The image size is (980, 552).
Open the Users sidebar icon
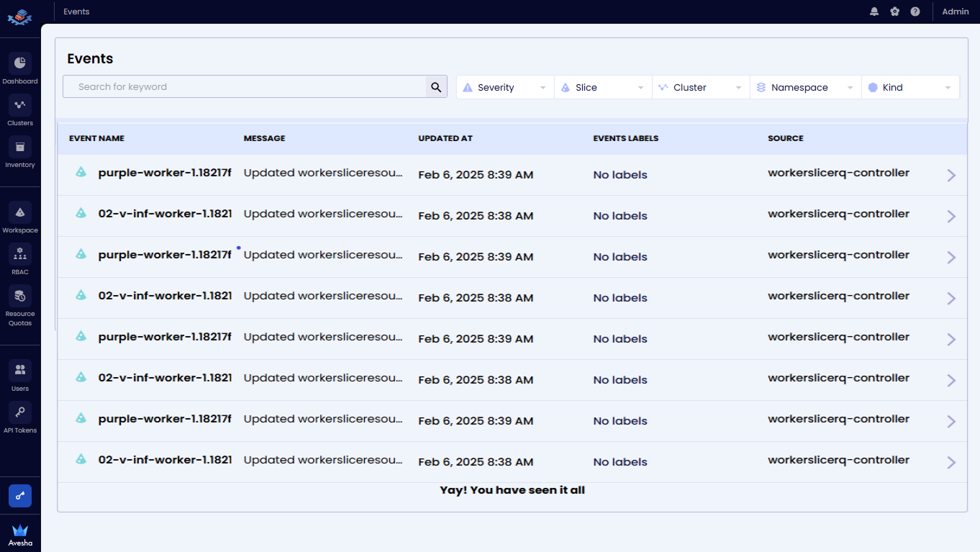[x=20, y=371]
